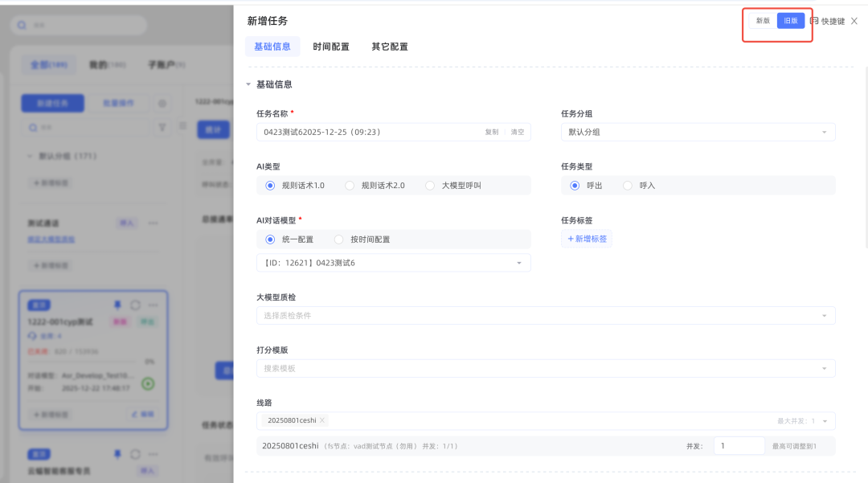Go to the 其它配置 tab
Viewport: 868px width, 483px height.
click(x=389, y=47)
